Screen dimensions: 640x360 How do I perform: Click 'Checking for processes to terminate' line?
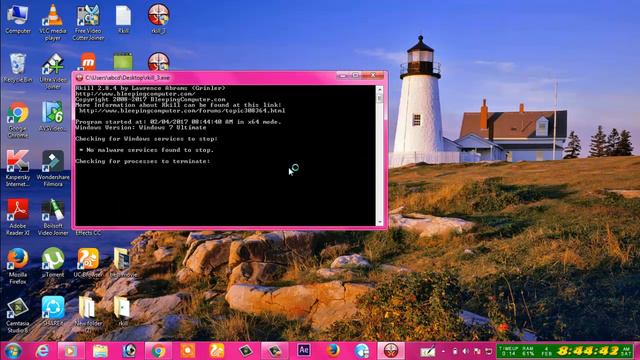143,161
